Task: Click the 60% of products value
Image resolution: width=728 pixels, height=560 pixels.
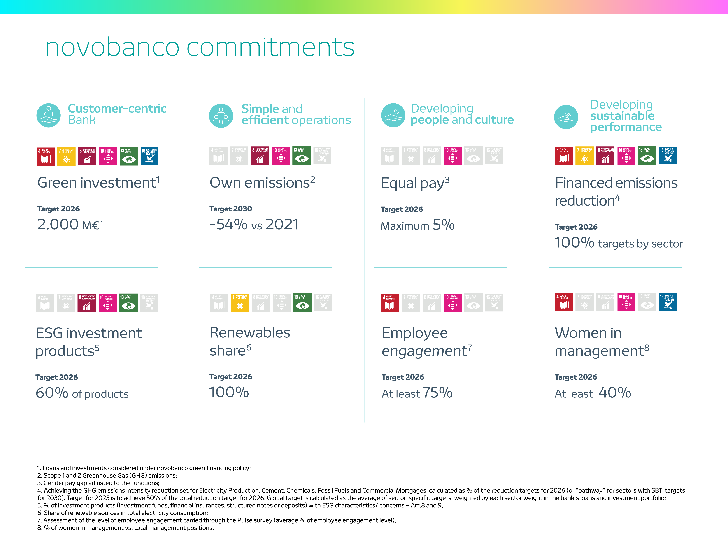Action: point(82,393)
